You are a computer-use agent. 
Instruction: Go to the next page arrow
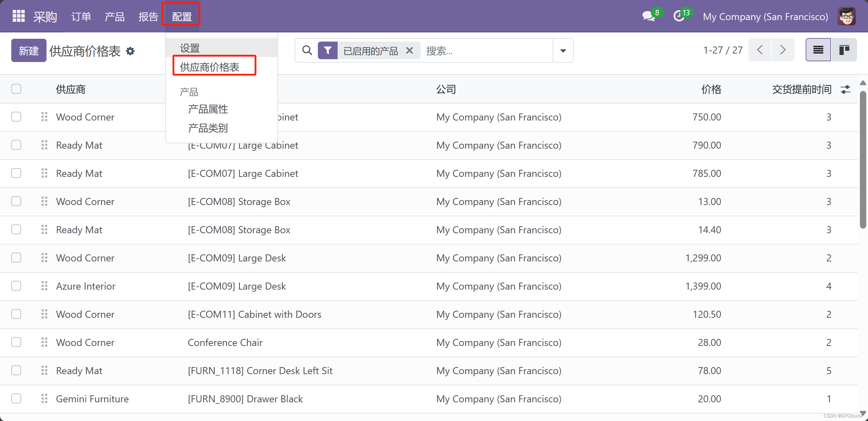click(783, 50)
